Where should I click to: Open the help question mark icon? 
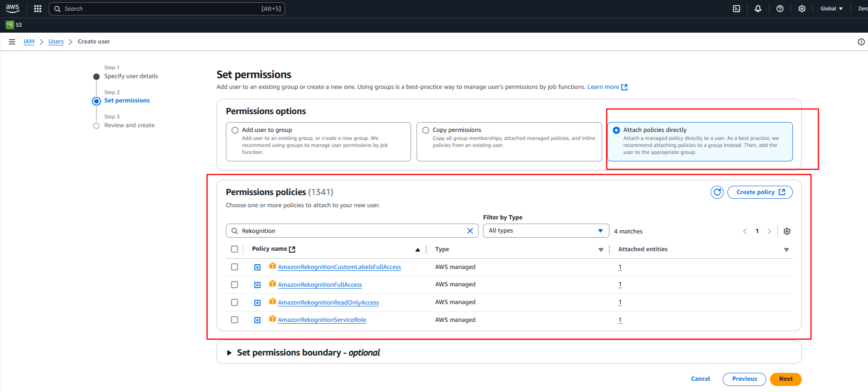[x=780, y=8]
